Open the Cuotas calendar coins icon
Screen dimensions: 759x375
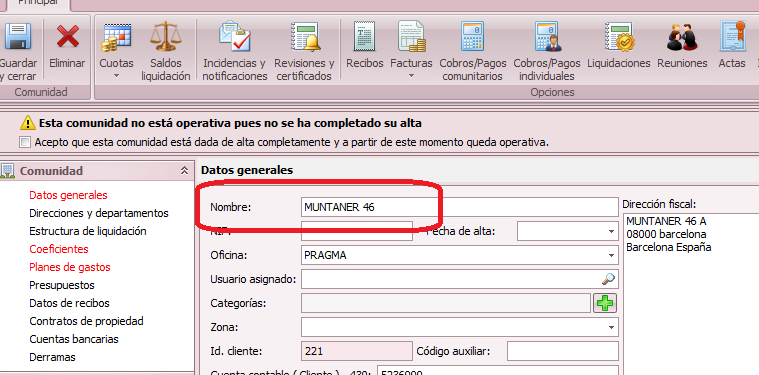tap(116, 36)
